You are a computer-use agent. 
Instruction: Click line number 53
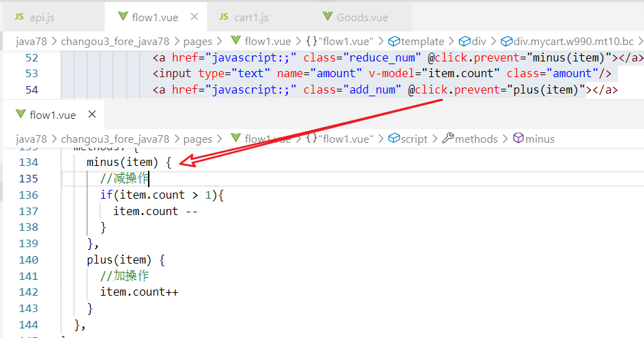31,74
